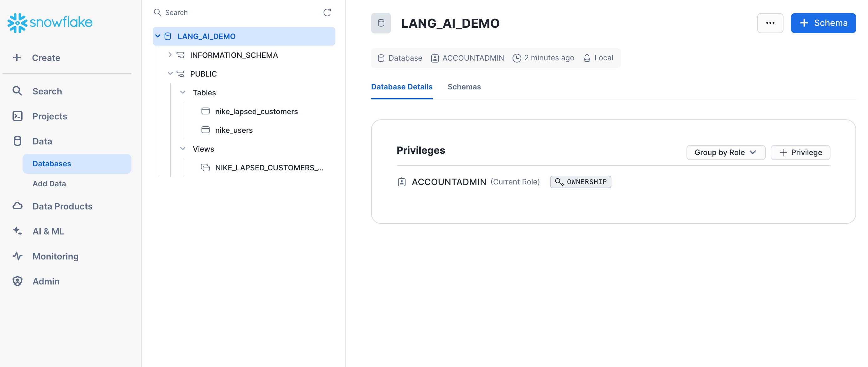The height and width of the screenshot is (367, 868).
Task: Expand the INFORMATION_SCHEMA node
Action: pyautogui.click(x=171, y=55)
